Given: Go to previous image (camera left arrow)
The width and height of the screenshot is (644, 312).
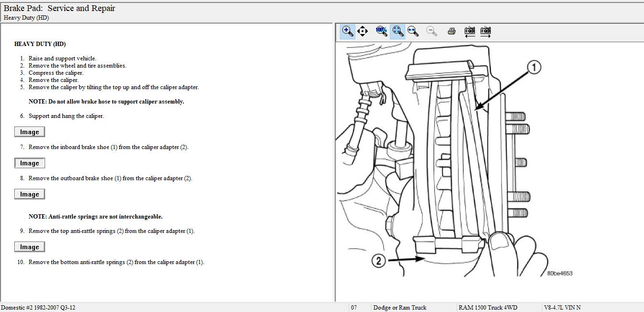Looking at the screenshot, I should (470, 32).
